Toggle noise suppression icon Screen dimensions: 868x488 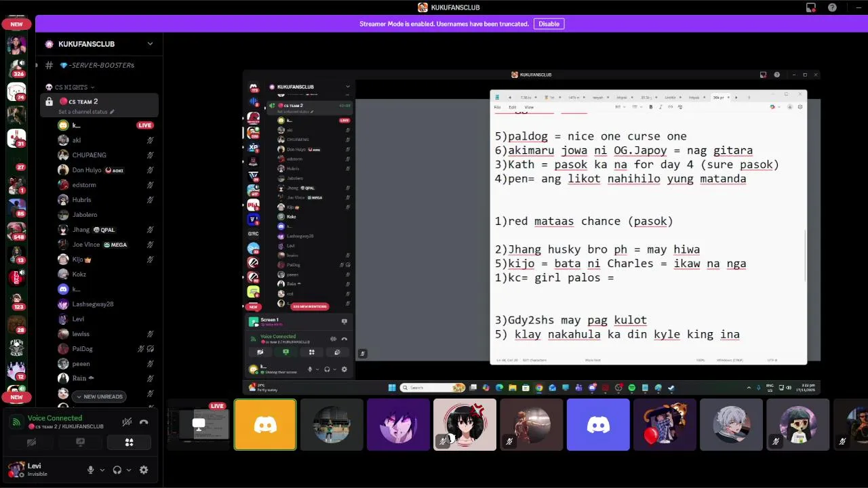[127, 422]
